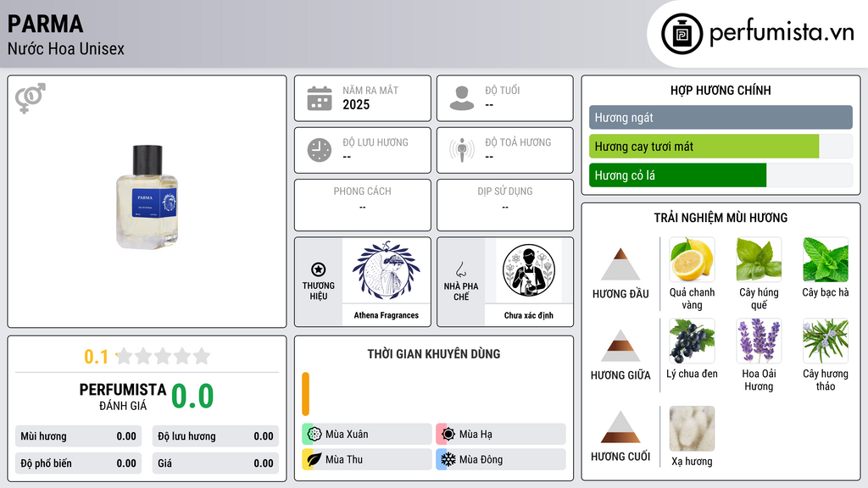Viewport: 868px width, 488px height.
Task: Click the nose icon for Nhà Pha Chế
Action: click(461, 269)
